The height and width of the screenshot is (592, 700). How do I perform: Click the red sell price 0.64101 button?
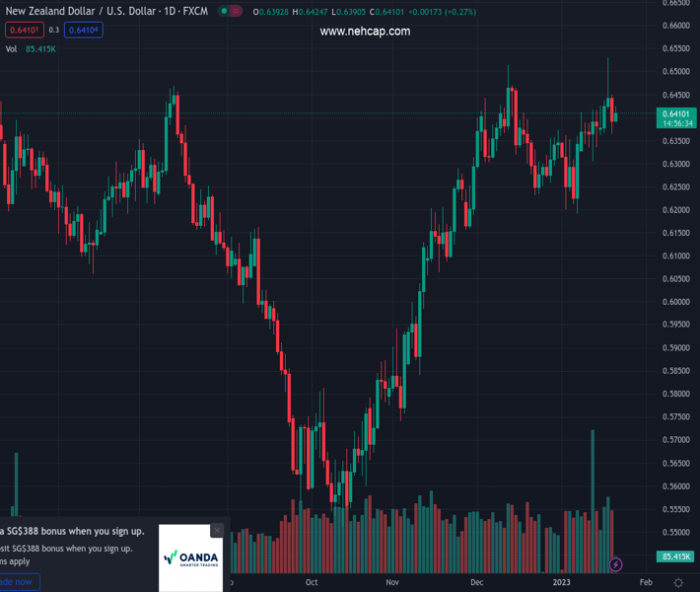[x=24, y=30]
